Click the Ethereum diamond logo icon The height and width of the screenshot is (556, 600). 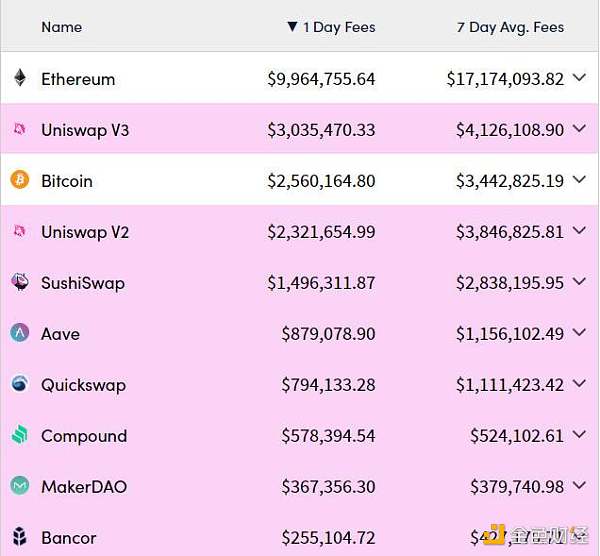pyautogui.click(x=20, y=78)
